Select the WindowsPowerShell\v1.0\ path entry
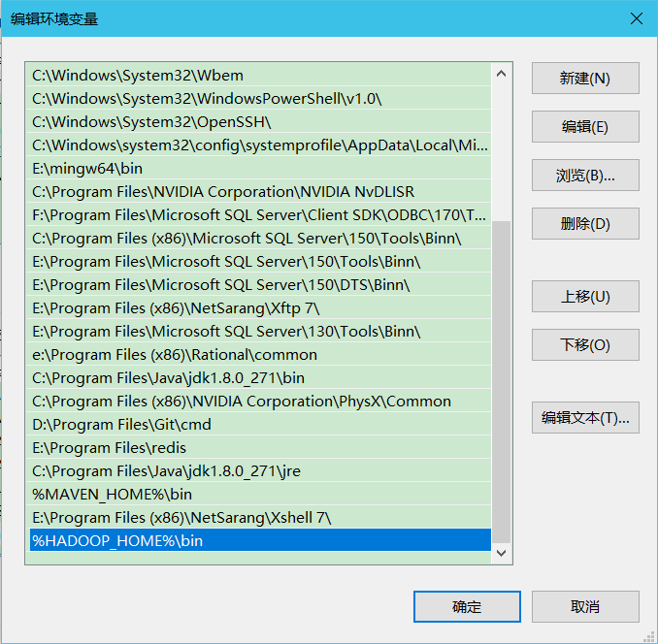This screenshot has height=644, width=658. pos(258,99)
